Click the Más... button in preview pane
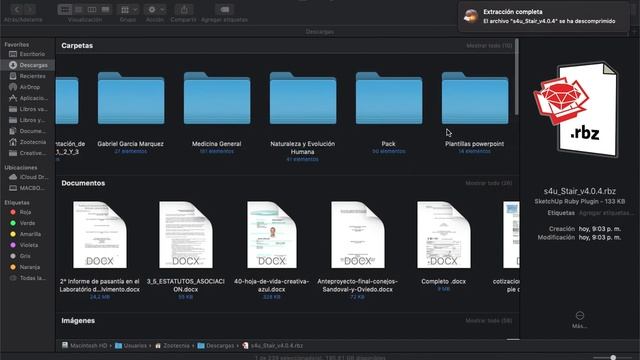Viewport: 640px width, 360px height. (x=580, y=320)
